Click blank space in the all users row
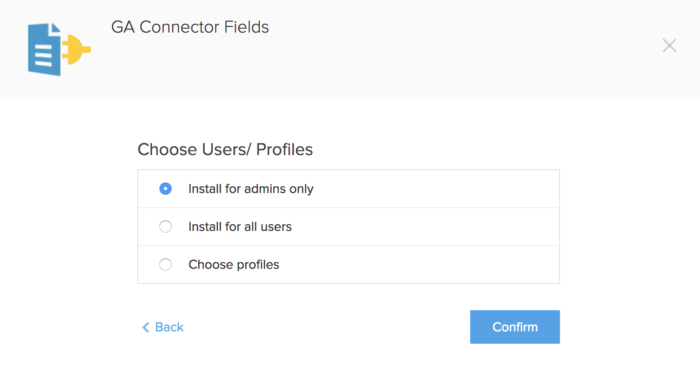700x386 pixels. point(424,227)
